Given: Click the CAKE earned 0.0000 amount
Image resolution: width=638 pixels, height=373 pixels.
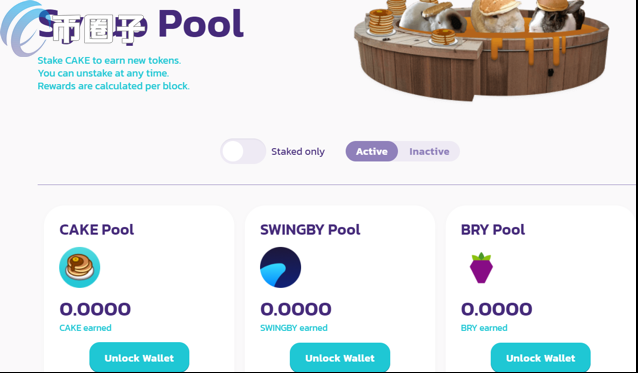Looking at the screenshot, I should click(95, 309).
